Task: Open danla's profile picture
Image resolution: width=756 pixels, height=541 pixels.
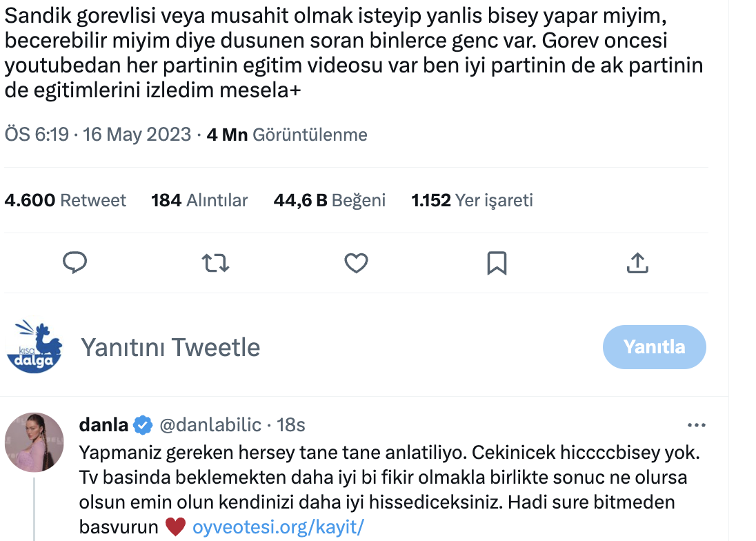Action: click(34, 442)
